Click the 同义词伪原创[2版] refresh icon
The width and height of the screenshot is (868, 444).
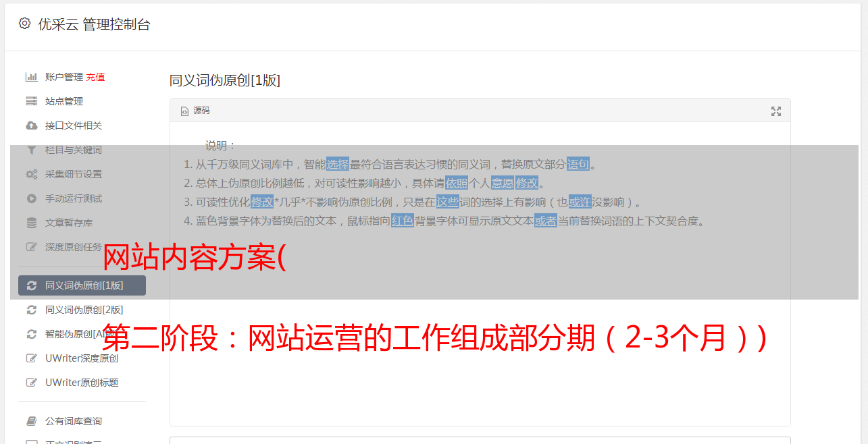[x=31, y=310]
